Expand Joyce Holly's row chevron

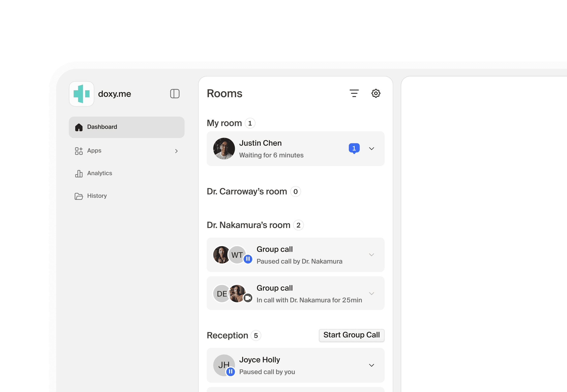[x=372, y=365]
